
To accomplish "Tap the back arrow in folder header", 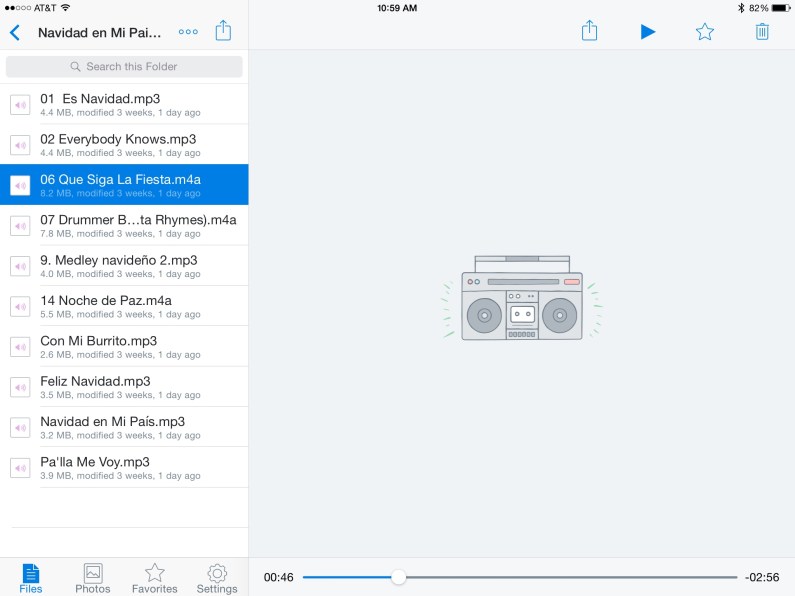I will click(x=14, y=32).
